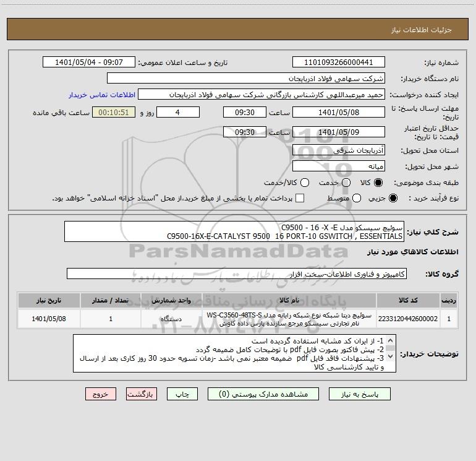The image size is (476, 461).
Task: Click the مشاهده مدارک پیوستی button
Action: (x=263, y=394)
